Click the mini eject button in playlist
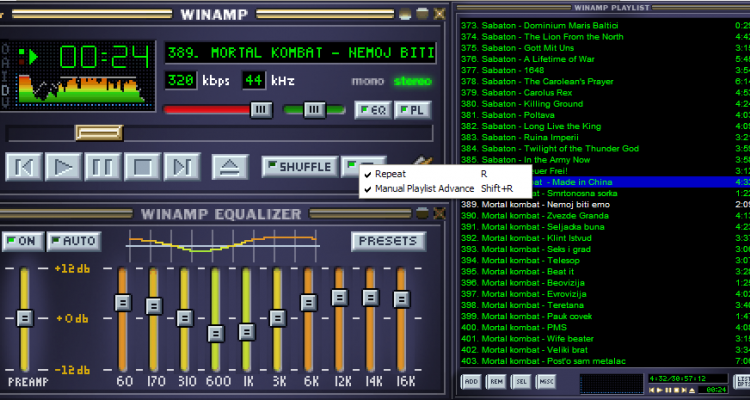This screenshot has height=400, width=750. 692,390
